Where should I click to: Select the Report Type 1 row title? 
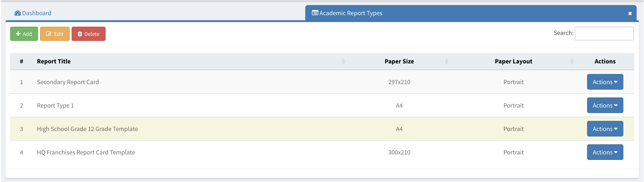(x=55, y=105)
